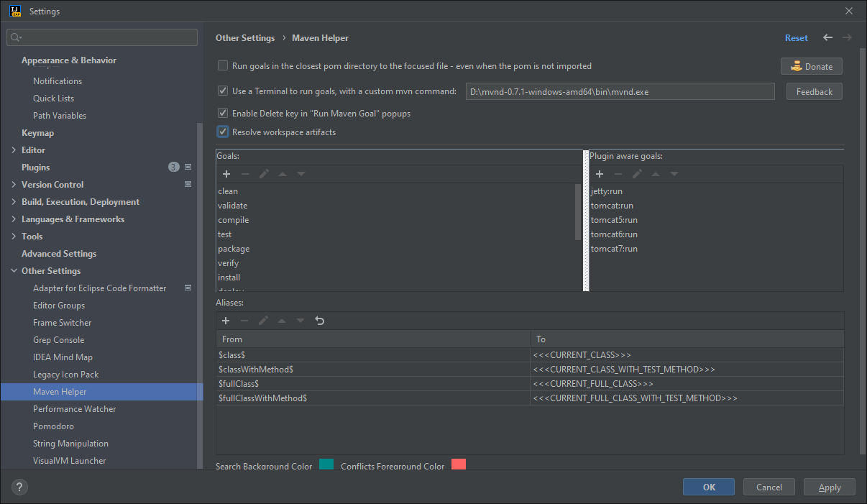Uncheck Resolve workspace artifacts

click(223, 132)
